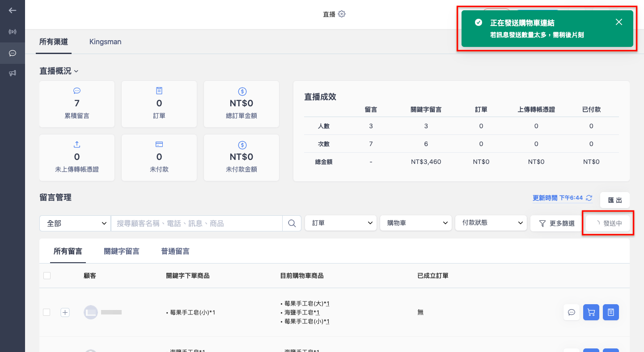Screen dimensions: 644x352
Task: Click the customer search input field
Action: pyautogui.click(x=197, y=223)
